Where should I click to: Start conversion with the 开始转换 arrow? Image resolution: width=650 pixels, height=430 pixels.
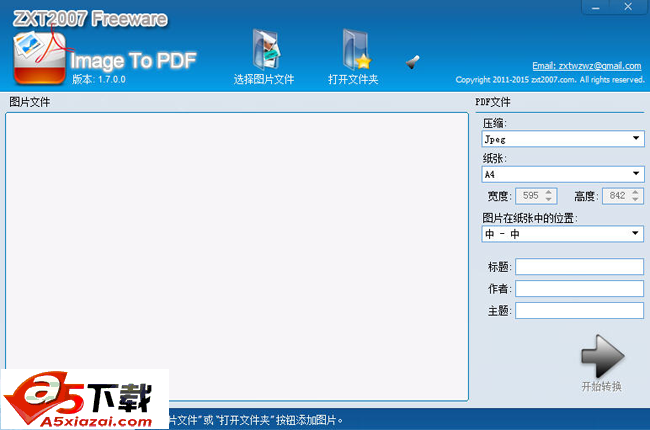coord(602,357)
